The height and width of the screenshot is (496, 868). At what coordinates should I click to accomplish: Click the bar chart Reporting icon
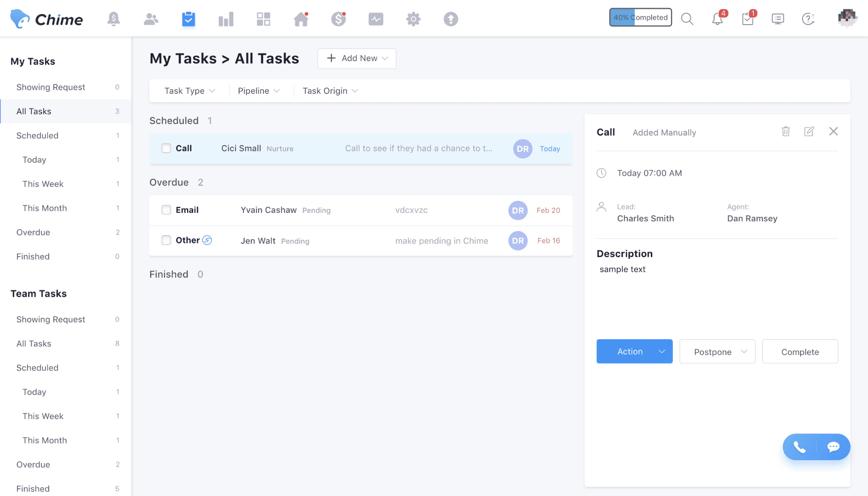coord(226,19)
